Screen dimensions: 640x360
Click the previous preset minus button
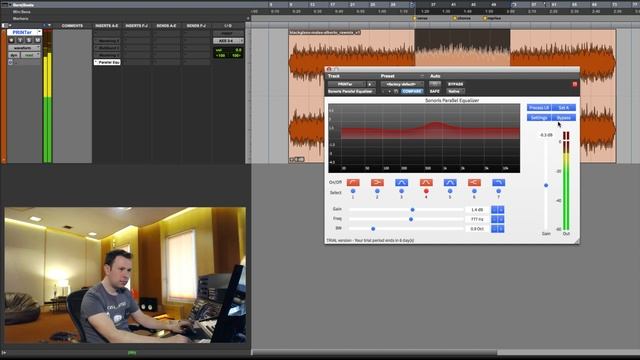tap(384, 91)
